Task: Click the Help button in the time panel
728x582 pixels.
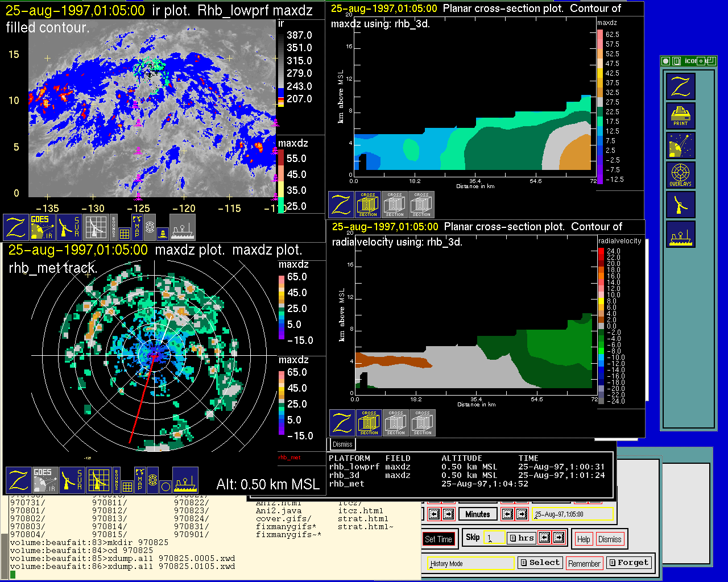Action: click(x=583, y=539)
